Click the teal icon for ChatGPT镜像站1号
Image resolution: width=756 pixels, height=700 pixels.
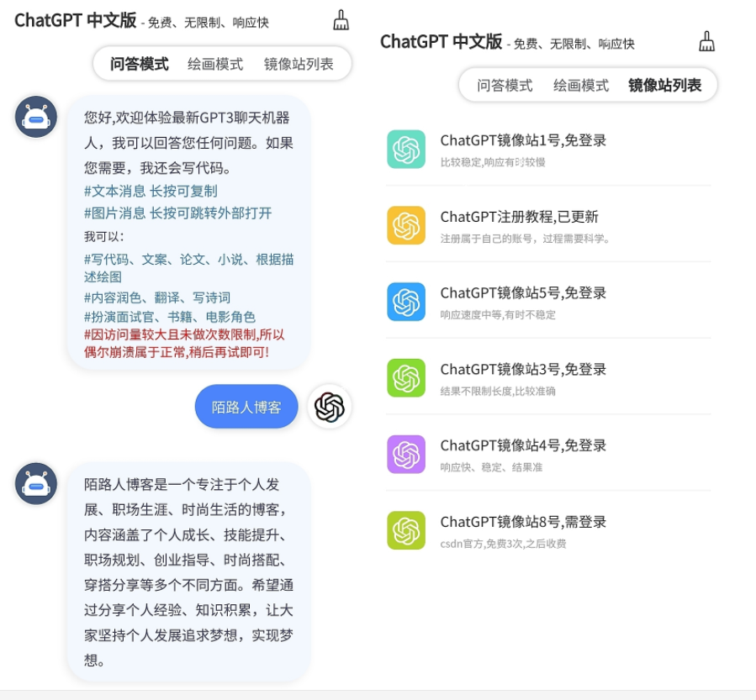click(406, 149)
